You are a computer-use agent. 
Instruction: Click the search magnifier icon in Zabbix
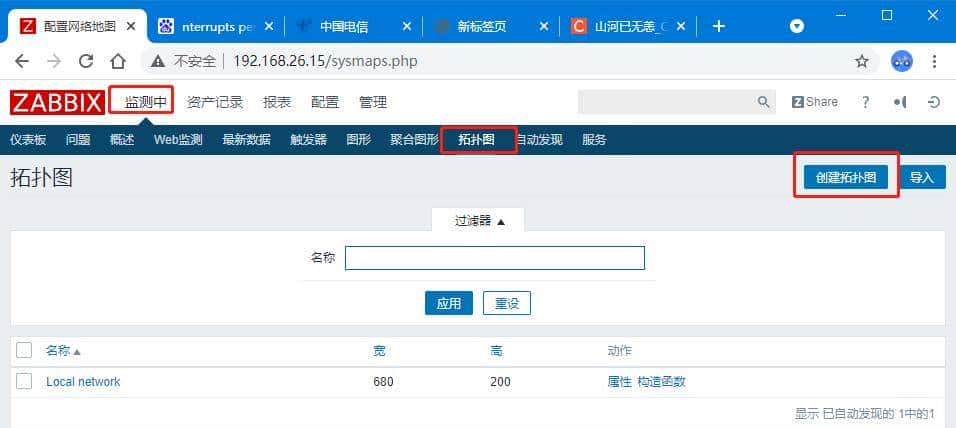763,102
